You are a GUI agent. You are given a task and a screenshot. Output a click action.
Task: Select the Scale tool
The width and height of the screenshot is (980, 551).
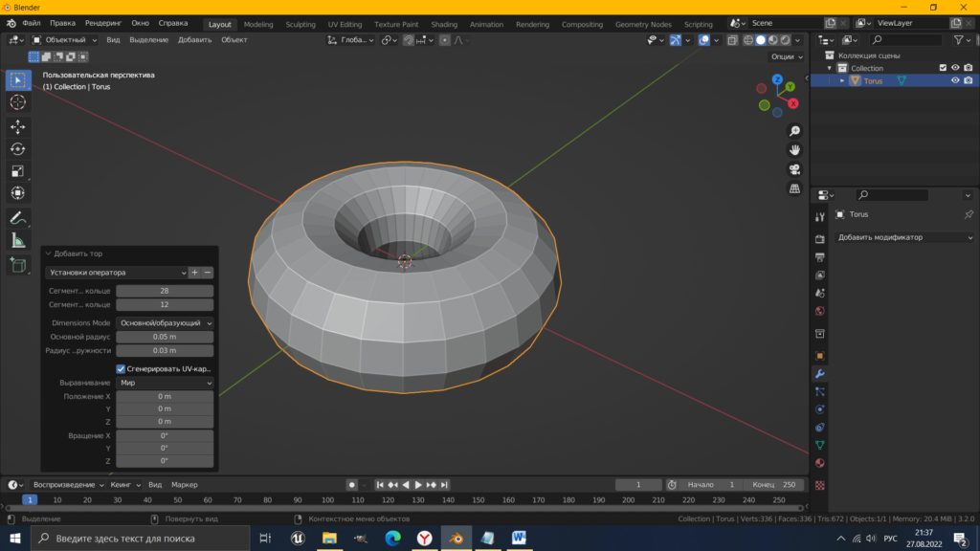(18, 171)
